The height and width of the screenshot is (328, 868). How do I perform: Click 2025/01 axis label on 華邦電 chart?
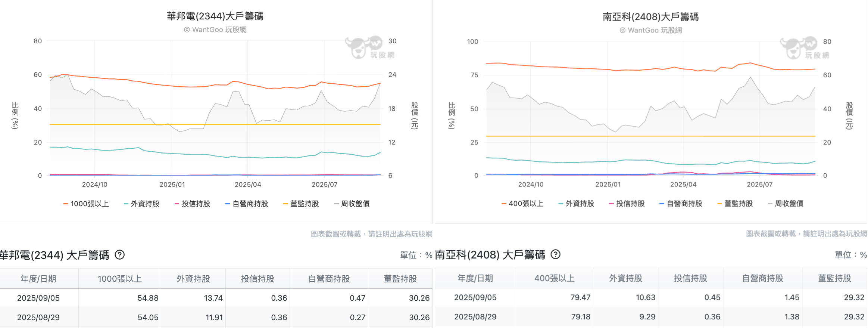[172, 185]
